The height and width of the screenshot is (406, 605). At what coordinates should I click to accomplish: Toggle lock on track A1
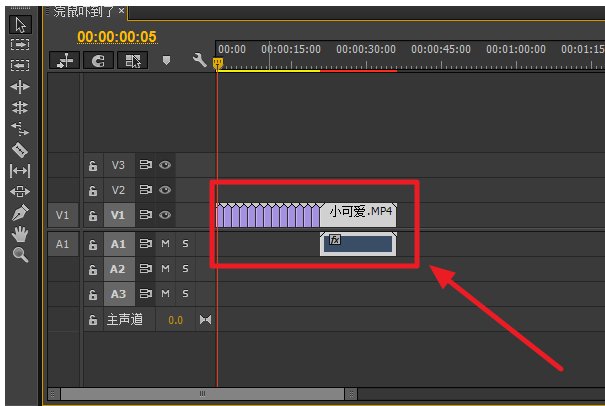click(93, 244)
